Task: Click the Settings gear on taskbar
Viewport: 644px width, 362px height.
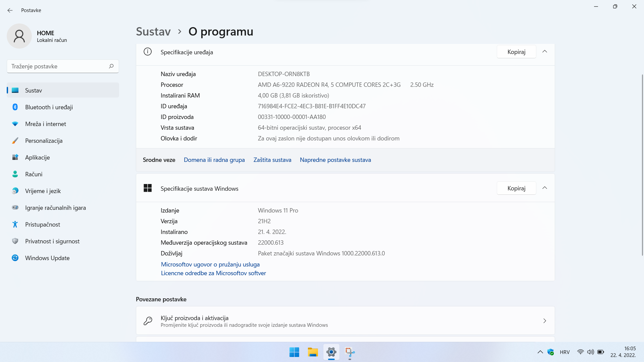Action: click(331, 352)
